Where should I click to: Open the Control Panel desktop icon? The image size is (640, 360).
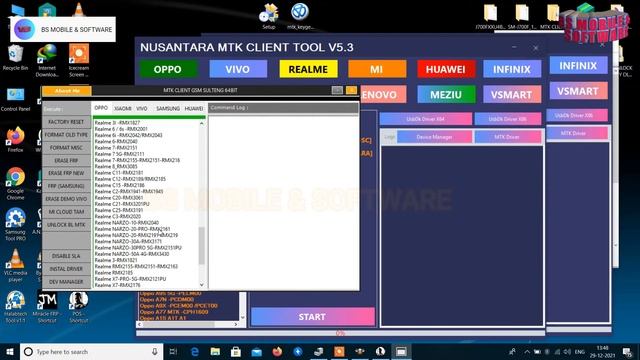click(16, 100)
